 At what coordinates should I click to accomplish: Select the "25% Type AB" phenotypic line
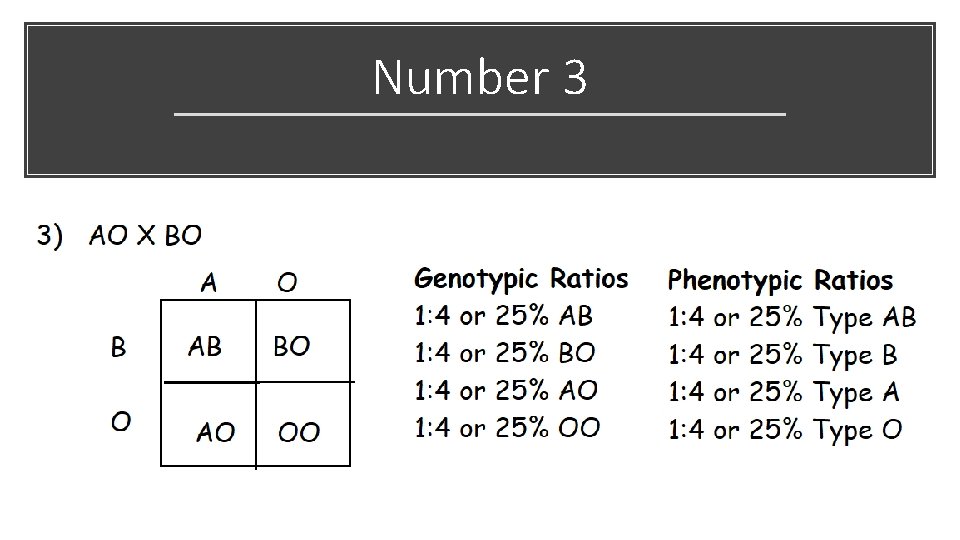coord(792,318)
